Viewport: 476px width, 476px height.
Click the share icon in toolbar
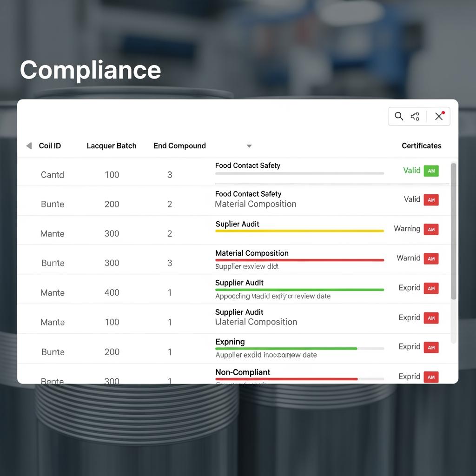(415, 116)
